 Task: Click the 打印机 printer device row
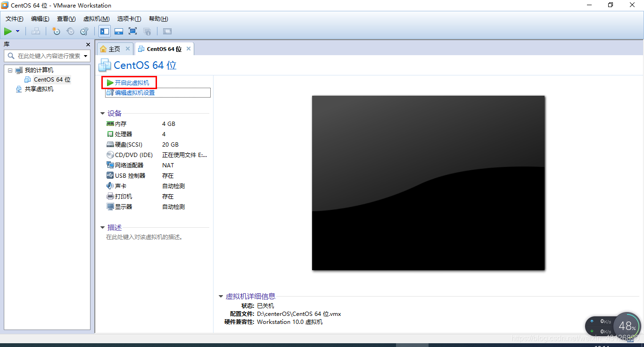157,197
